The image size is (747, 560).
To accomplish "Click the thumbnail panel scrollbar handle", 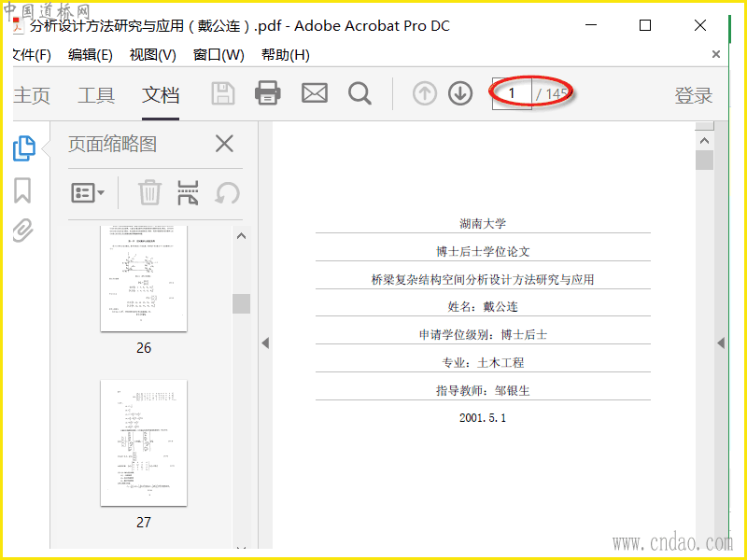I will coord(241,304).
